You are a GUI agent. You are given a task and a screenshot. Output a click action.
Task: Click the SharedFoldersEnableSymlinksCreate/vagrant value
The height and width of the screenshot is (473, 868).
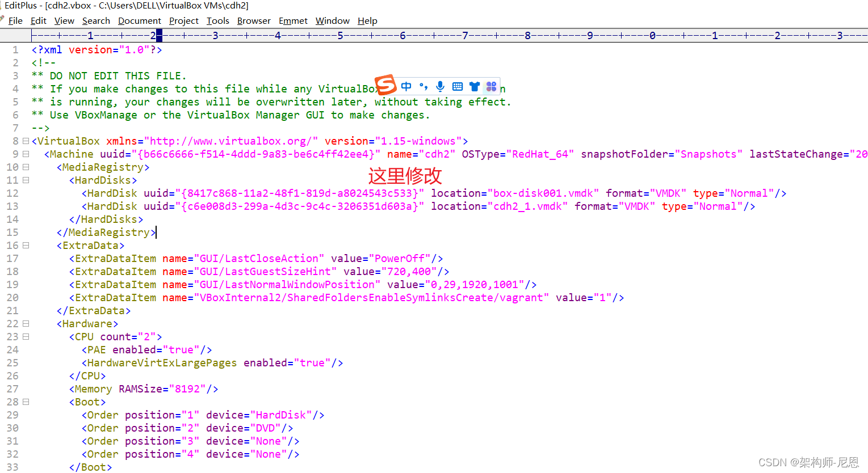coord(372,298)
